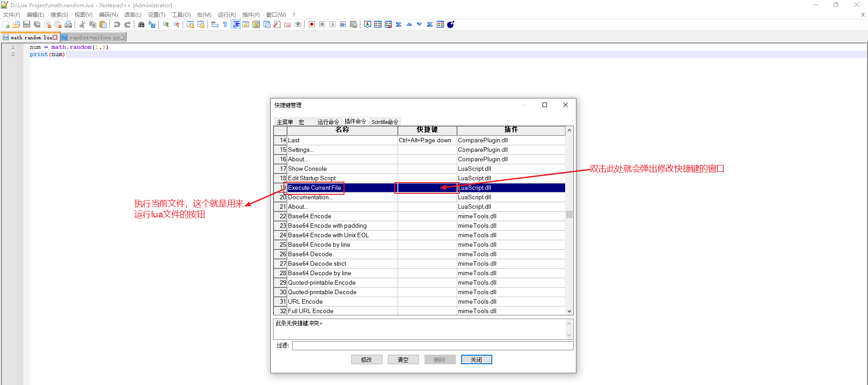Select the Base64 Decode strict row
This screenshot has height=385, width=868.
point(420,263)
